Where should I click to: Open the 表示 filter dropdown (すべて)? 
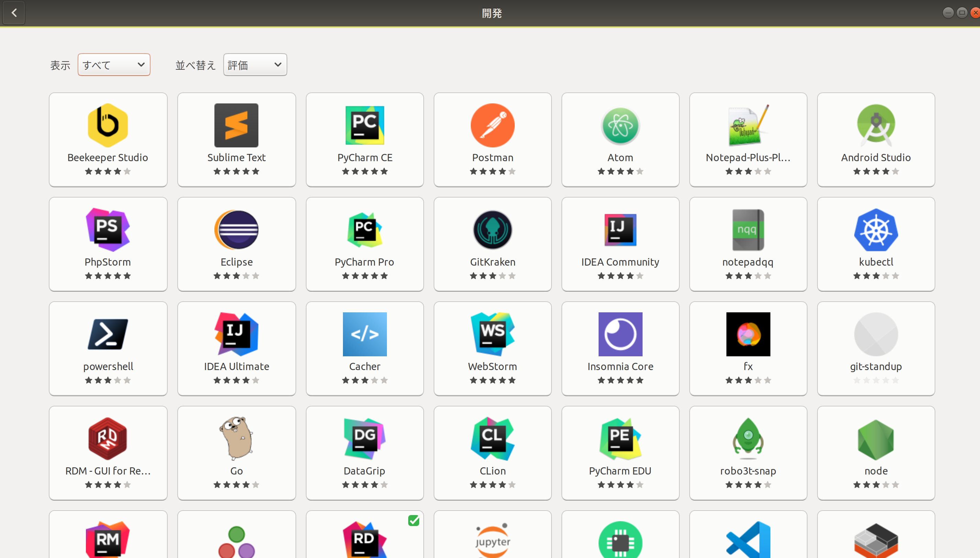(114, 65)
